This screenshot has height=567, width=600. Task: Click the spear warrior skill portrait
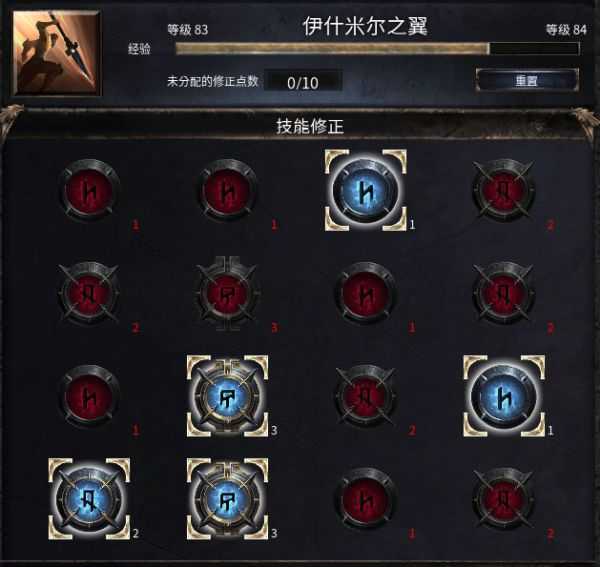coord(57,53)
